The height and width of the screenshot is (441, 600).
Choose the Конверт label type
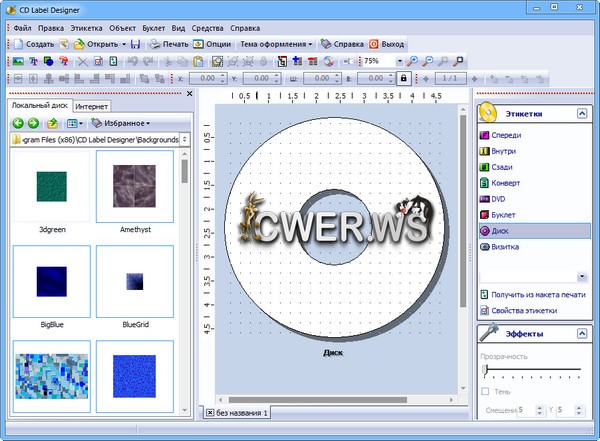(506, 182)
